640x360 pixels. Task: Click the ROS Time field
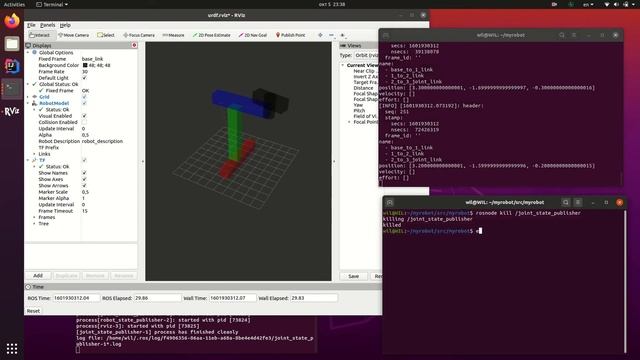click(76, 298)
